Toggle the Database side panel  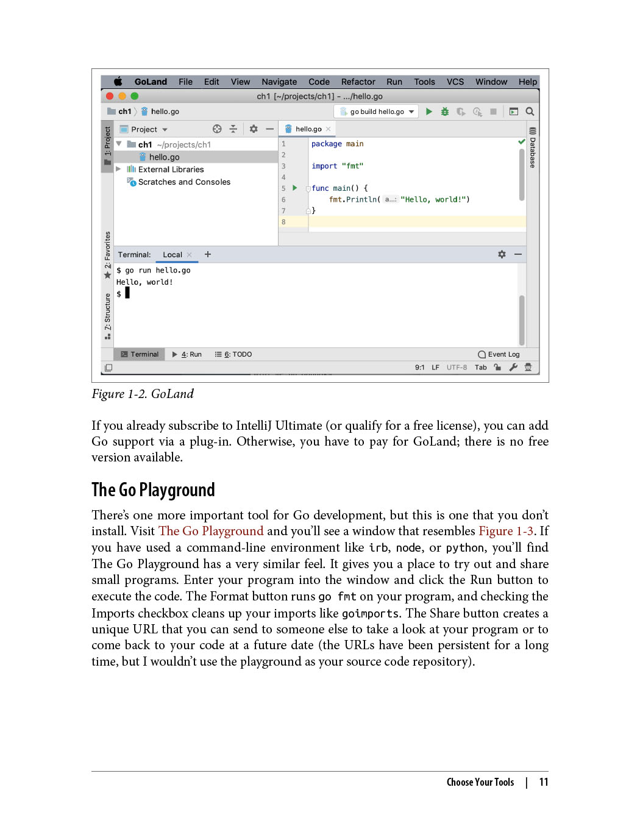[533, 148]
